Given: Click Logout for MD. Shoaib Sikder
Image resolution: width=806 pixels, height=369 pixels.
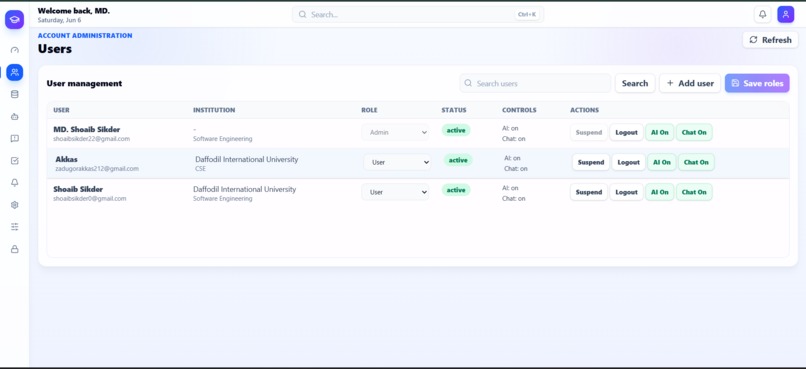Looking at the screenshot, I should (x=626, y=132).
